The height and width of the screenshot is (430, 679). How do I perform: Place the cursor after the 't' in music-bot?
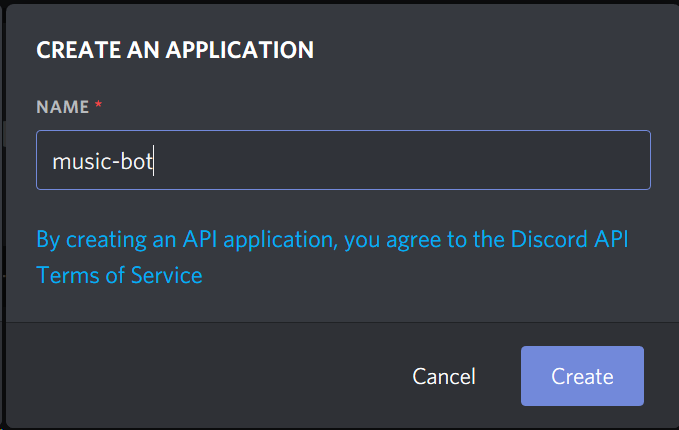pos(153,162)
